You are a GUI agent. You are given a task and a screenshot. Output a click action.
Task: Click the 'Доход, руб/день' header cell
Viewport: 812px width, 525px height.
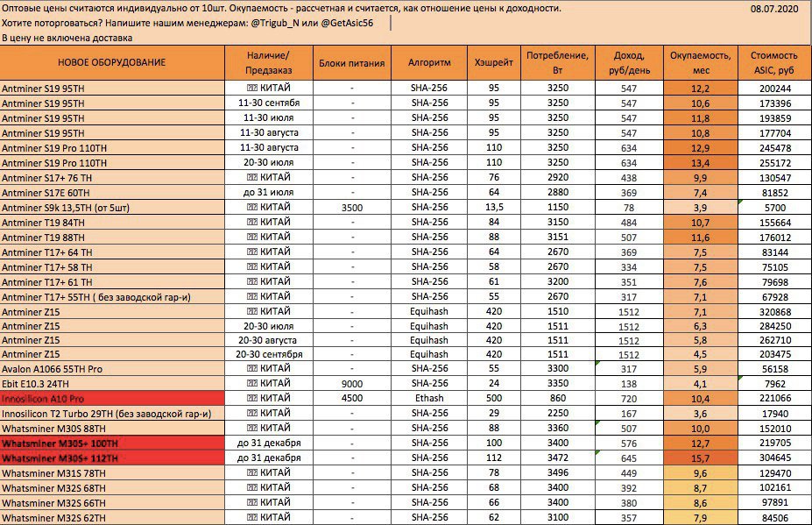coord(629,63)
